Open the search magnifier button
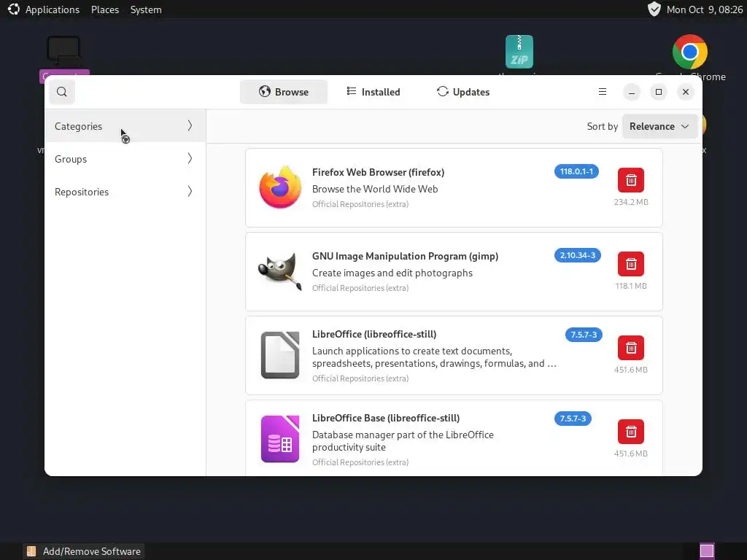 click(62, 92)
